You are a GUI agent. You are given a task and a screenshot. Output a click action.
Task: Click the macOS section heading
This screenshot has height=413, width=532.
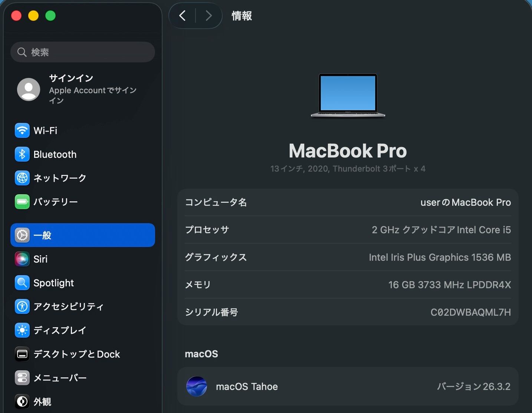click(201, 354)
